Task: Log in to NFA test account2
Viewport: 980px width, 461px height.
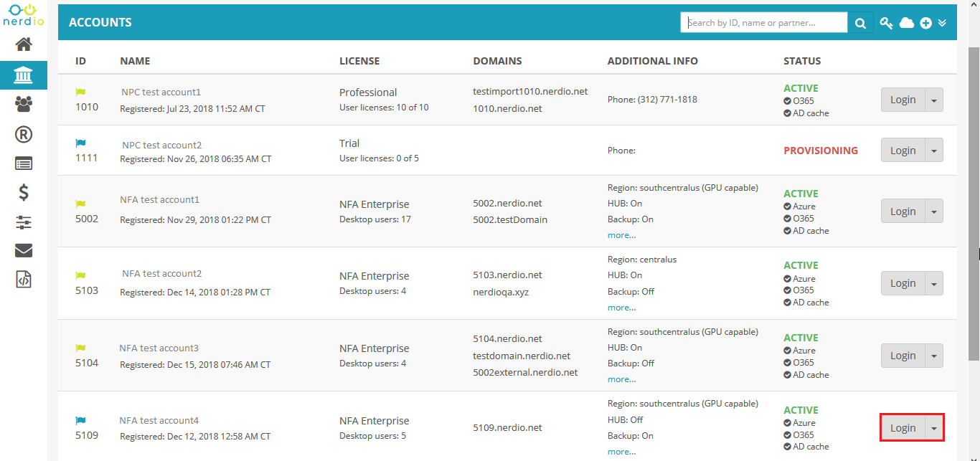Action: point(903,283)
